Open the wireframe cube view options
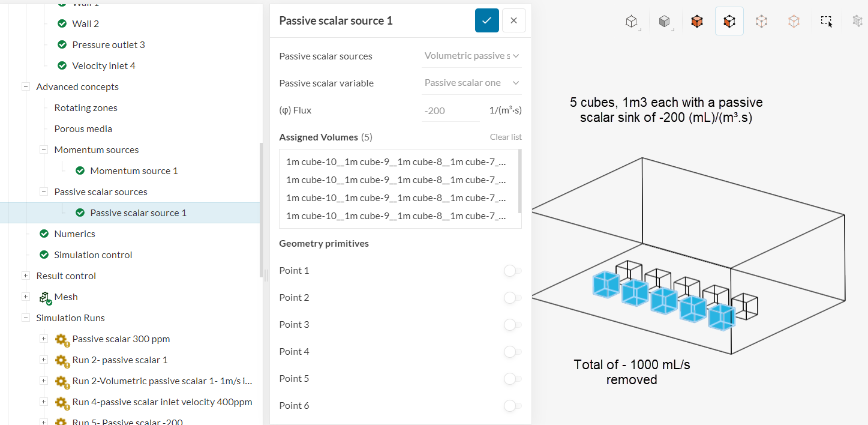 631,22
